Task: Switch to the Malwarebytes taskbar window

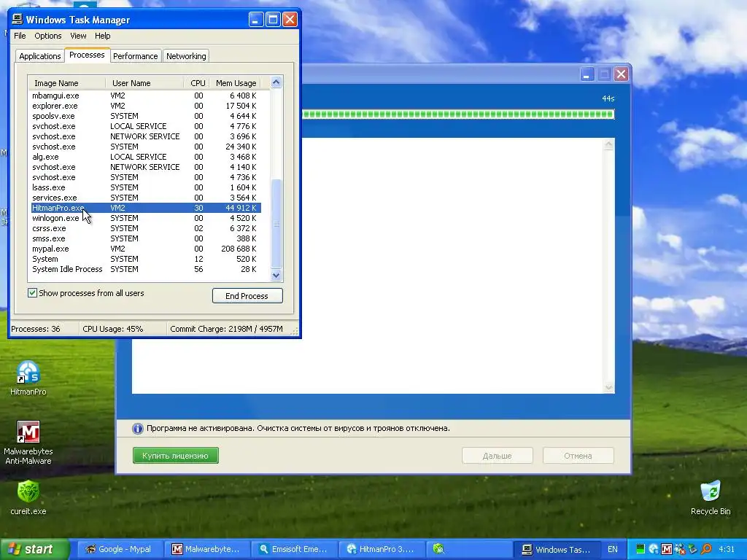Action: pyautogui.click(x=206, y=549)
